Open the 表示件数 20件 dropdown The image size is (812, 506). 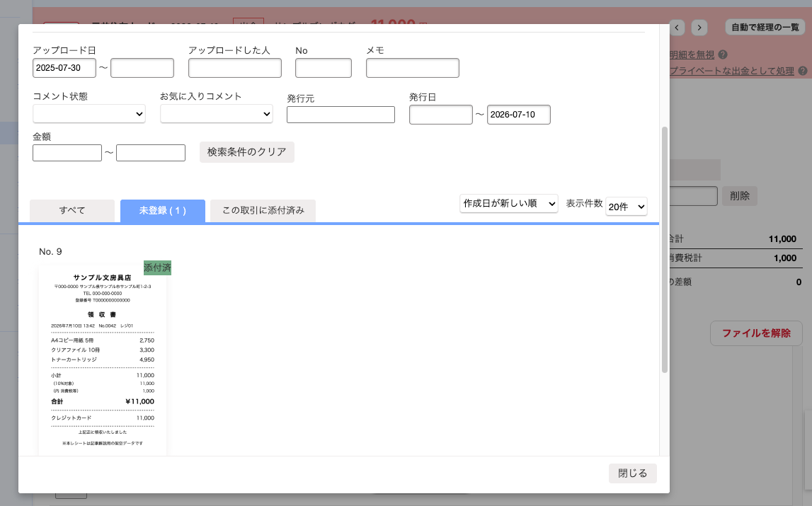(x=627, y=207)
